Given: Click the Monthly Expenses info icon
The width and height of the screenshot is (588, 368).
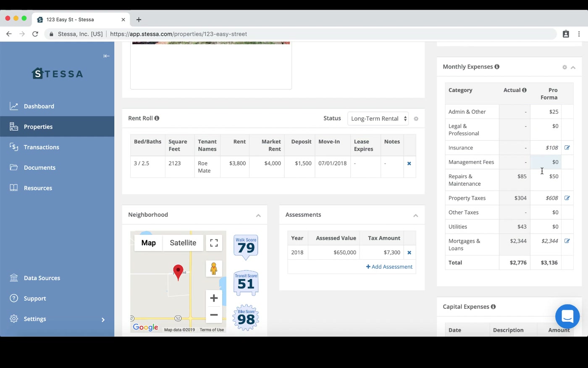Looking at the screenshot, I should [x=497, y=67].
